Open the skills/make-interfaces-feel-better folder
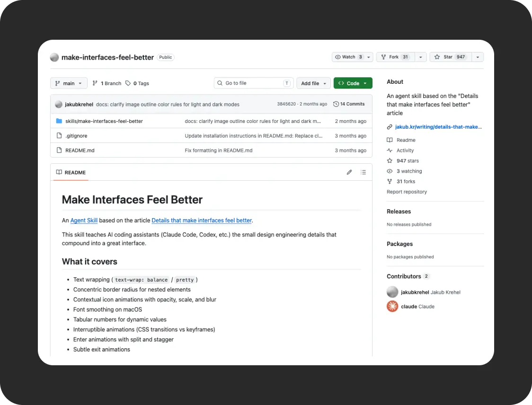The image size is (532, 405). coord(104,121)
